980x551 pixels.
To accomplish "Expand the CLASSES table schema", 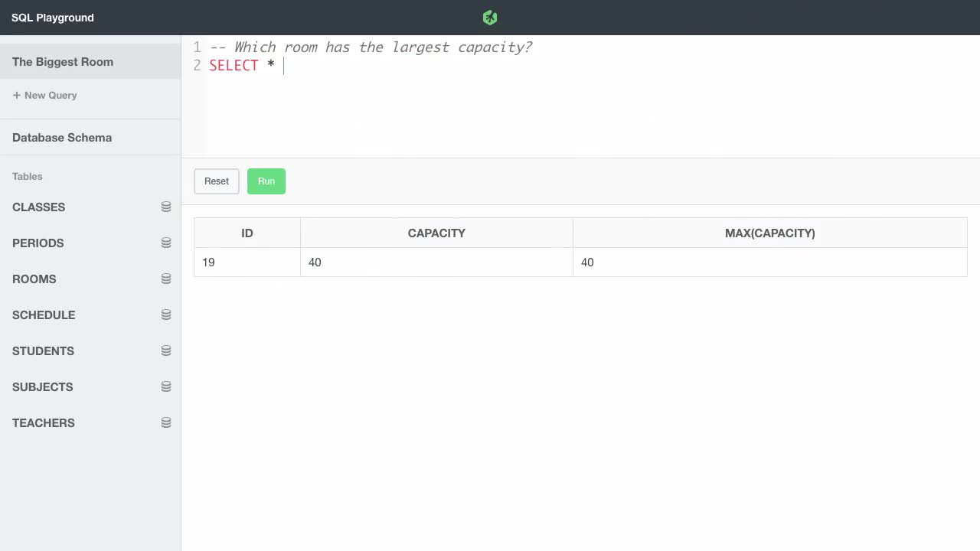I will 38,207.
